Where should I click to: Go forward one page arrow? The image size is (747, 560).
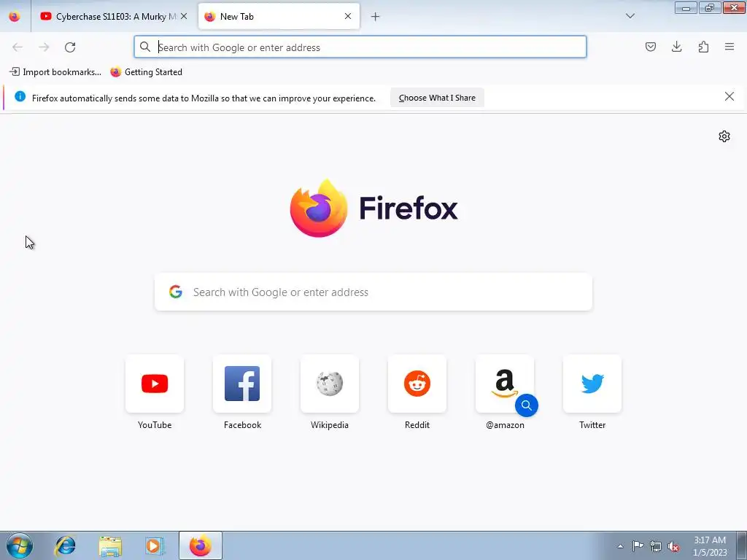click(44, 47)
